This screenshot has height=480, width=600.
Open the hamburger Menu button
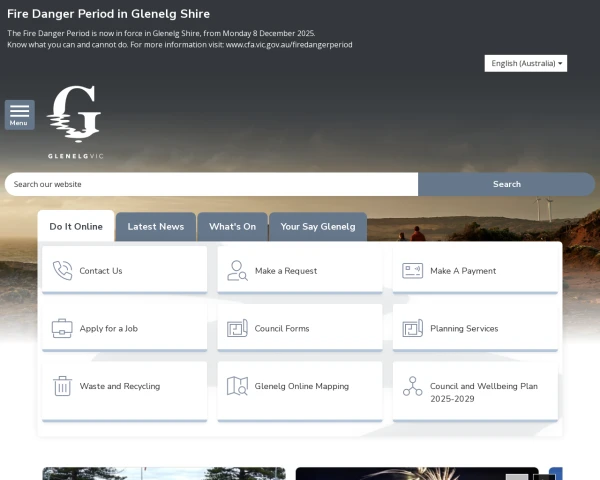pos(19,115)
